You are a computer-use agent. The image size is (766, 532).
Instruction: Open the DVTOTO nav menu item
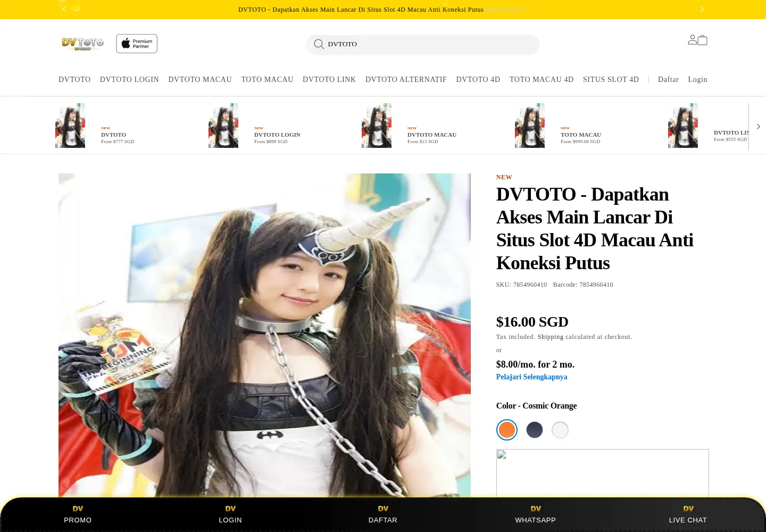click(74, 79)
